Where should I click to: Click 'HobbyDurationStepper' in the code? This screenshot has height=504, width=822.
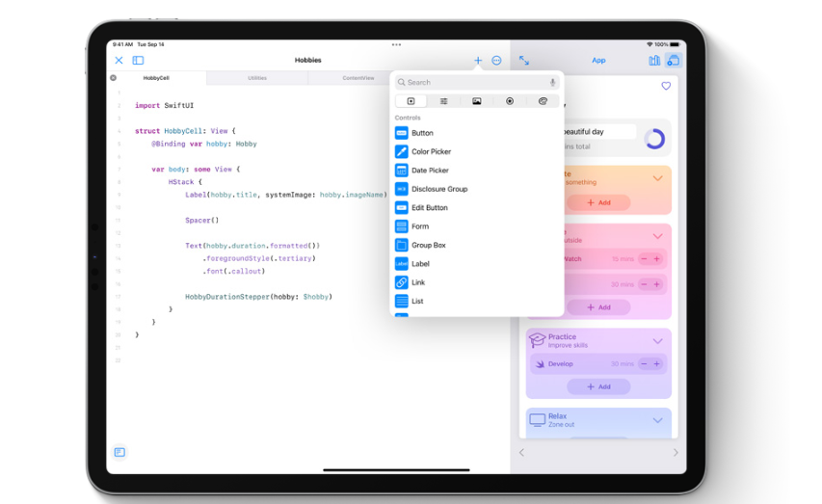[227, 297]
